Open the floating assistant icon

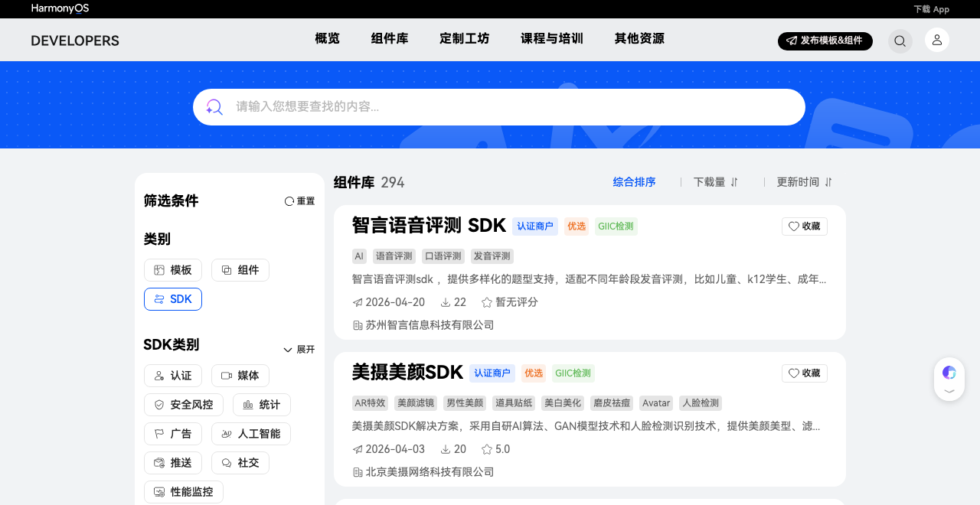point(949,373)
